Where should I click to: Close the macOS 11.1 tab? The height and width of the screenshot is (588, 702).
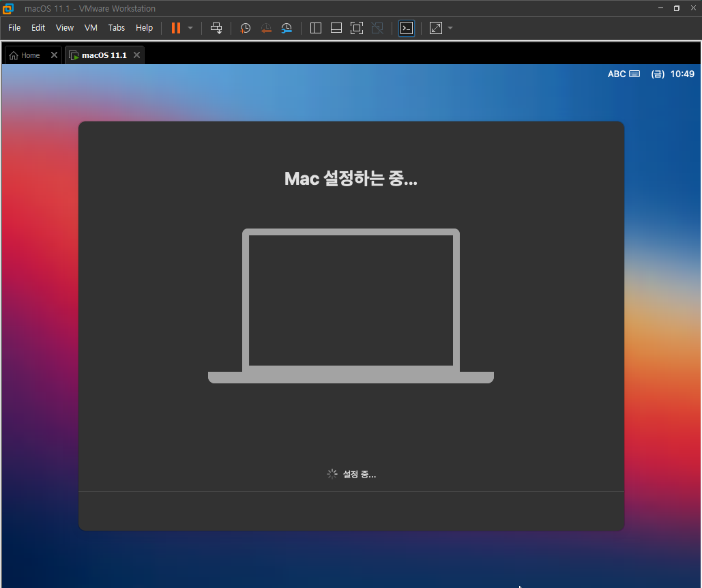(x=137, y=55)
